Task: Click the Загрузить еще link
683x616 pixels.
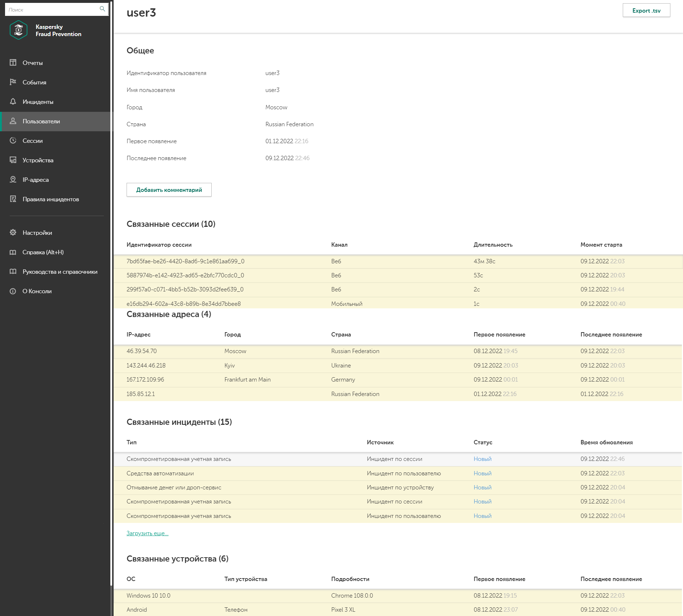Action: (147, 533)
